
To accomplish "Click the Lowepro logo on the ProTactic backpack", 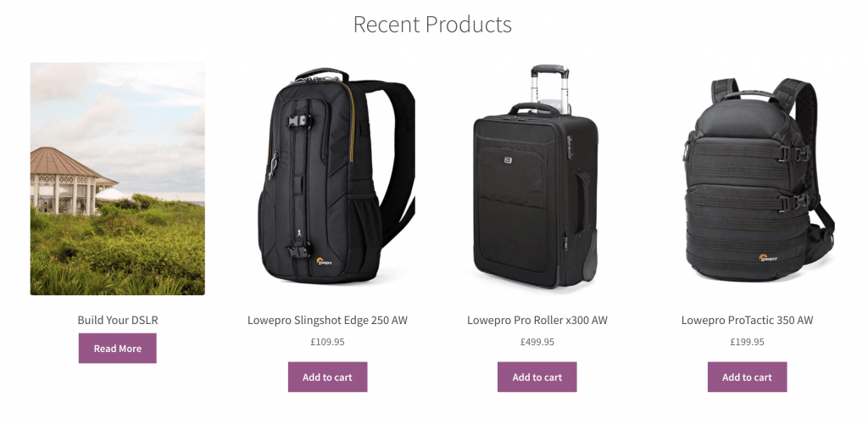I will (x=768, y=258).
